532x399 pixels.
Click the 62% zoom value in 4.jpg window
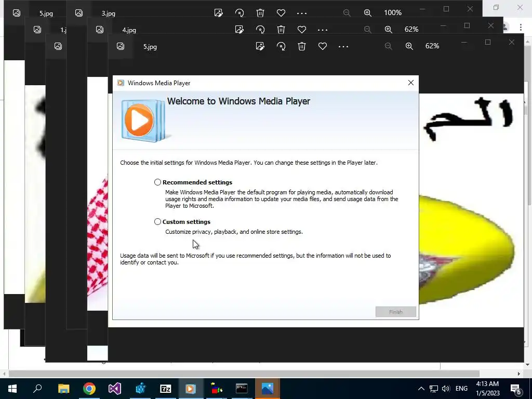point(411,29)
